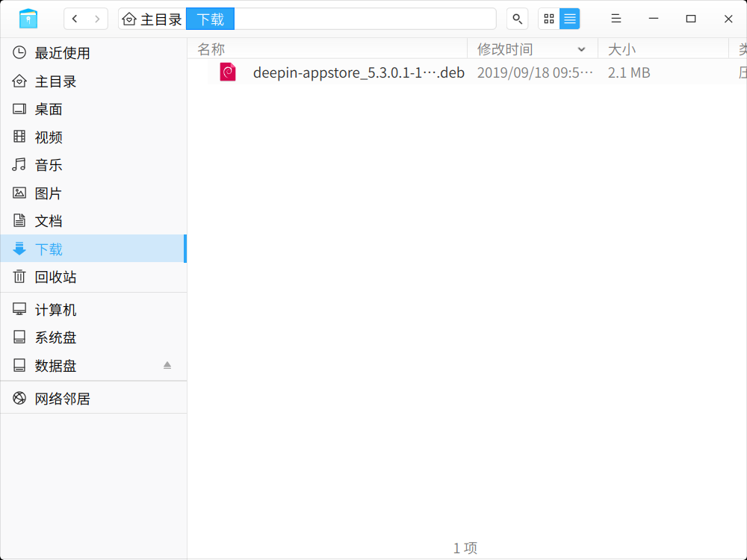This screenshot has width=747, height=560.
Task: Click the 1 项 status text
Action: click(x=465, y=548)
